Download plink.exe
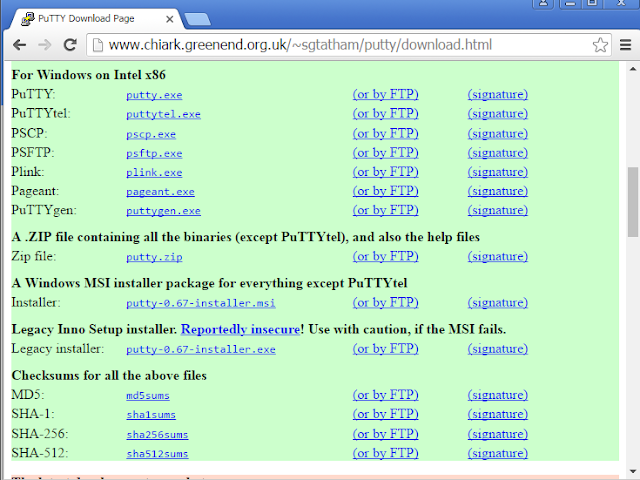 pos(154,173)
